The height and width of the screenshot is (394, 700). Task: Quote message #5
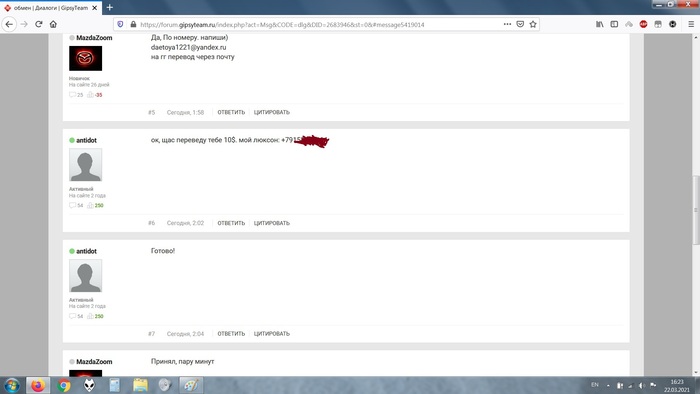[272, 112]
